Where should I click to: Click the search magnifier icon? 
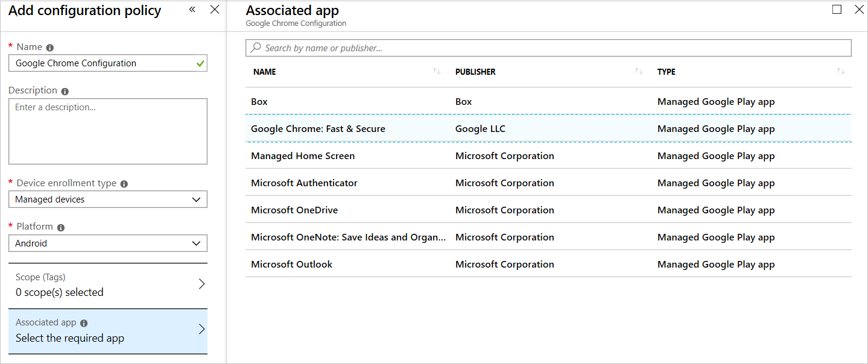coord(255,47)
